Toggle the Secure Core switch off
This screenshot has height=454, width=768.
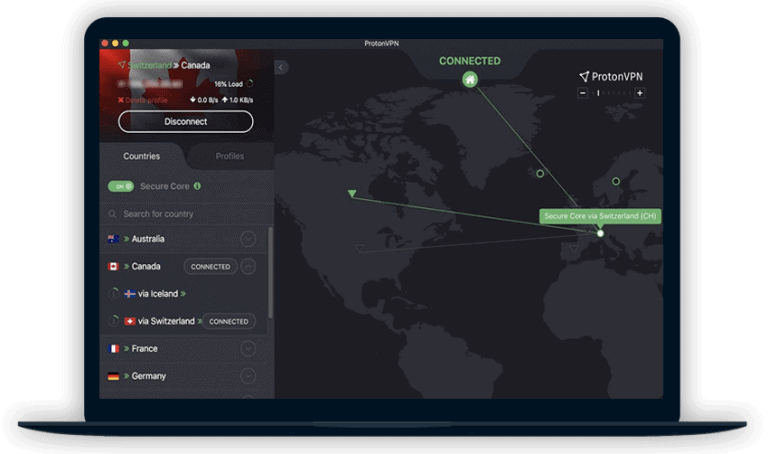coord(121,187)
